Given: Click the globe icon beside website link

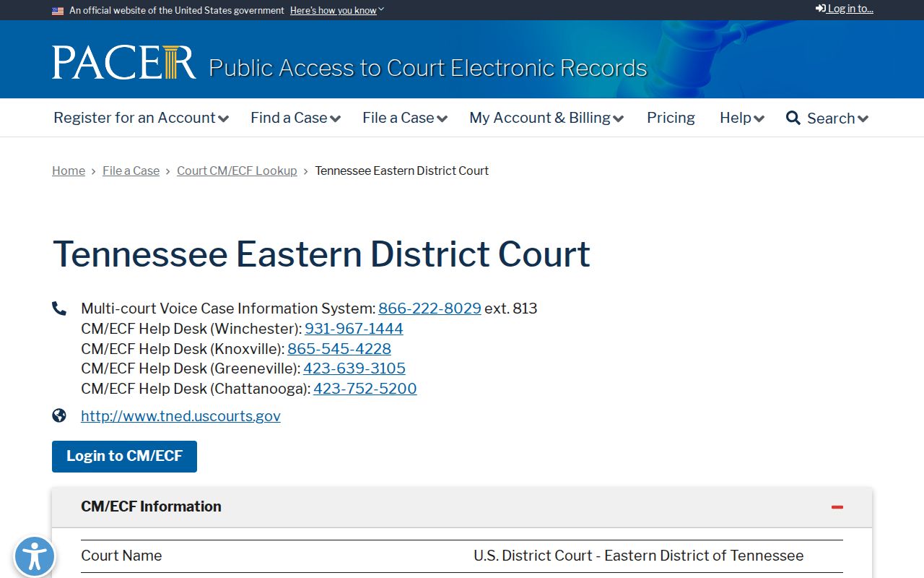Looking at the screenshot, I should 59,415.
